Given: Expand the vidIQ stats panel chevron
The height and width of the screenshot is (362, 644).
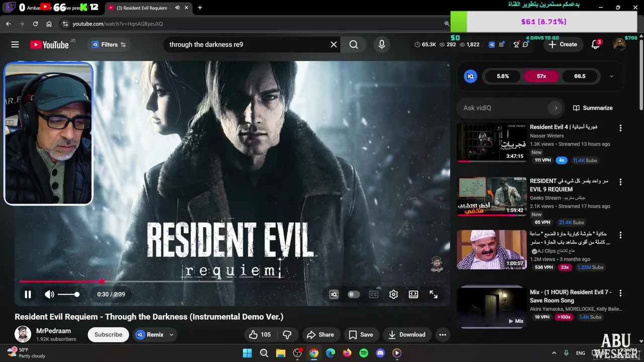Looking at the screenshot, I should 611,76.
